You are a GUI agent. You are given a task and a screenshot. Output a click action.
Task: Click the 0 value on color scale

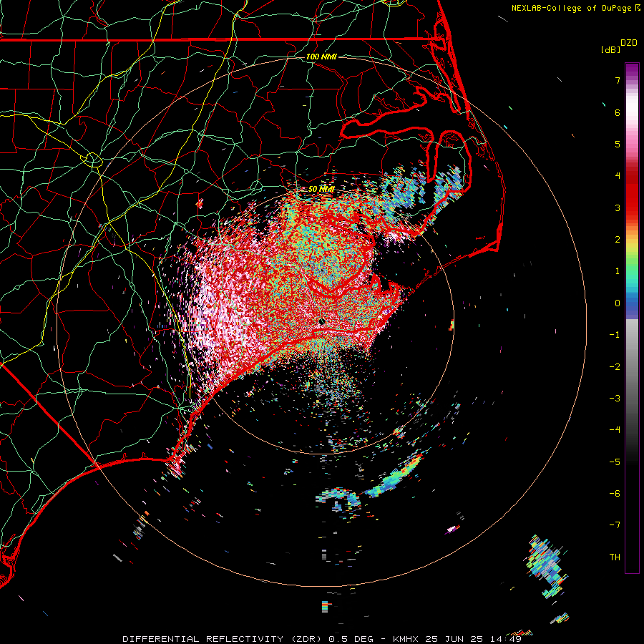coord(618,303)
